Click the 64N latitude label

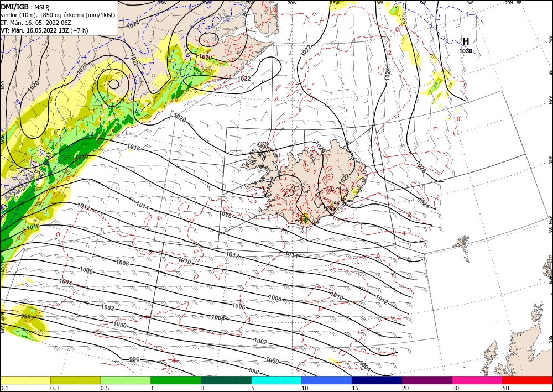[x=550, y=160]
